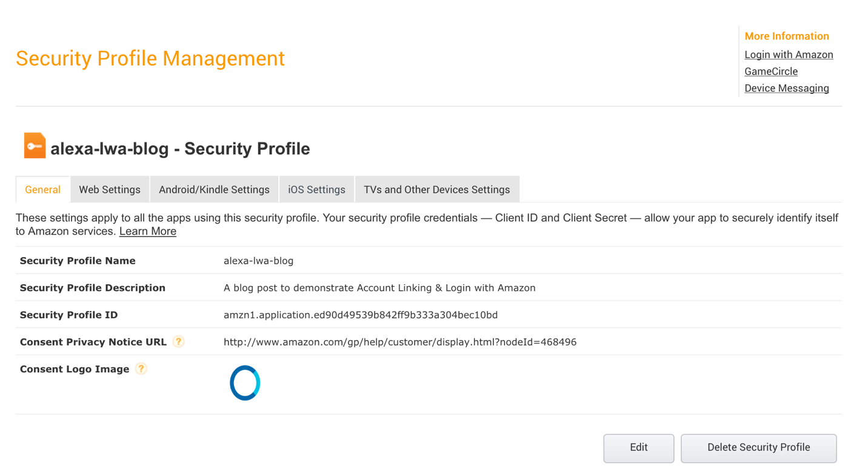Open the Login with Amazon link
Image resolution: width=868 pixels, height=474 pixels.
[x=789, y=55]
